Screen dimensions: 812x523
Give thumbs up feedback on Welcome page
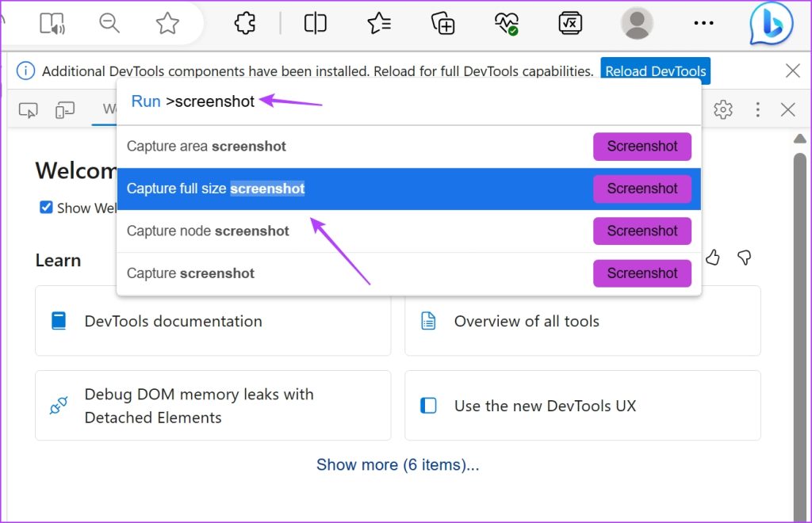point(712,258)
